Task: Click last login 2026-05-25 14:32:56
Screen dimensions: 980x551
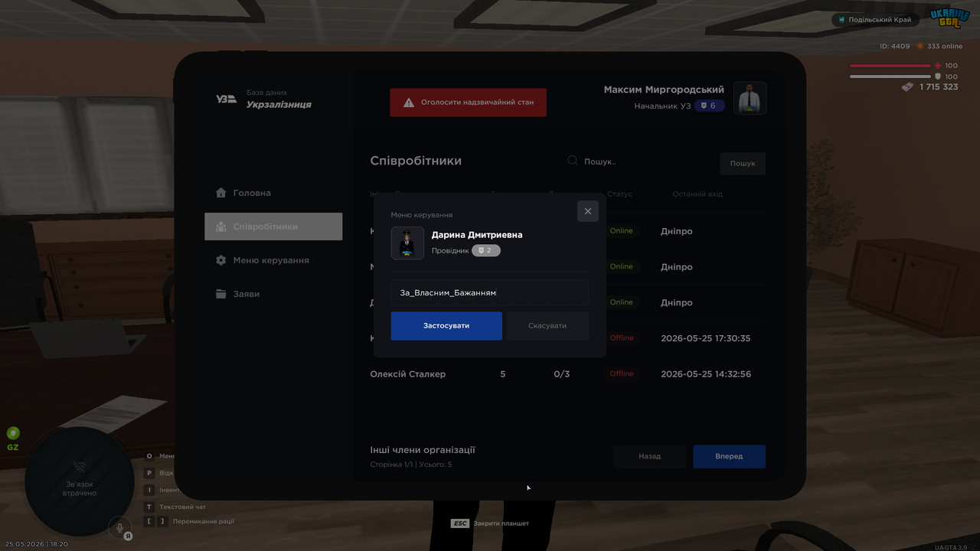Action: tap(706, 374)
